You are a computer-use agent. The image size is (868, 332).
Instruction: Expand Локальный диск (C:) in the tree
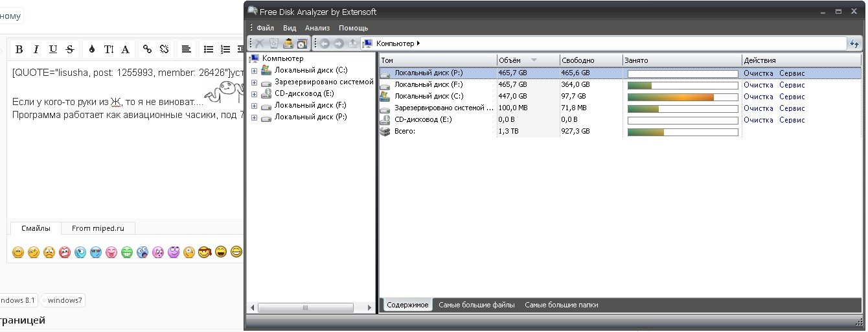(255, 71)
